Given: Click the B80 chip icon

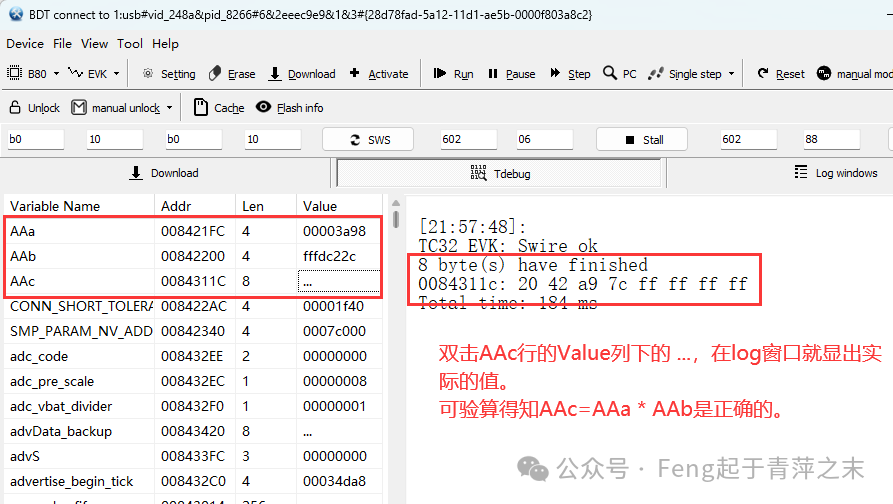Looking at the screenshot, I should pos(14,73).
